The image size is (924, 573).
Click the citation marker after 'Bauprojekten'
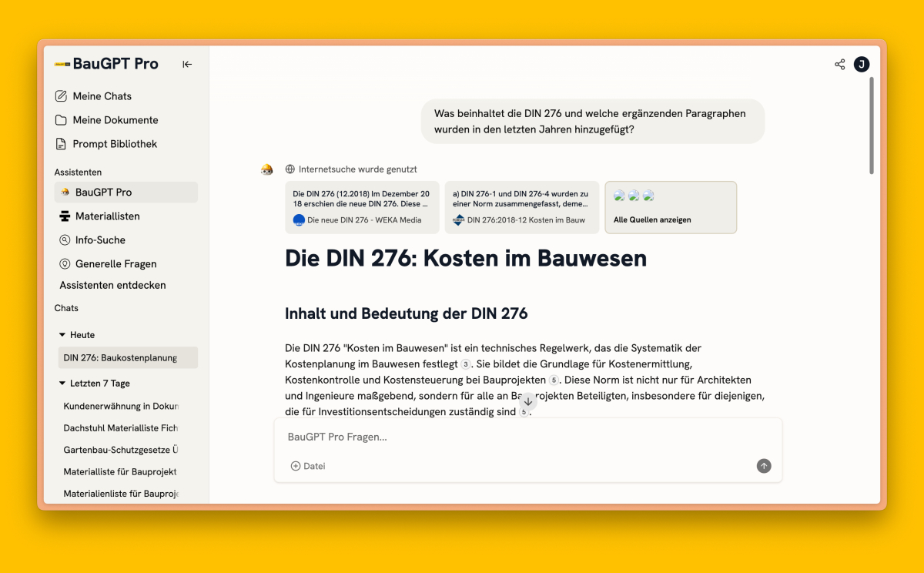pos(554,380)
